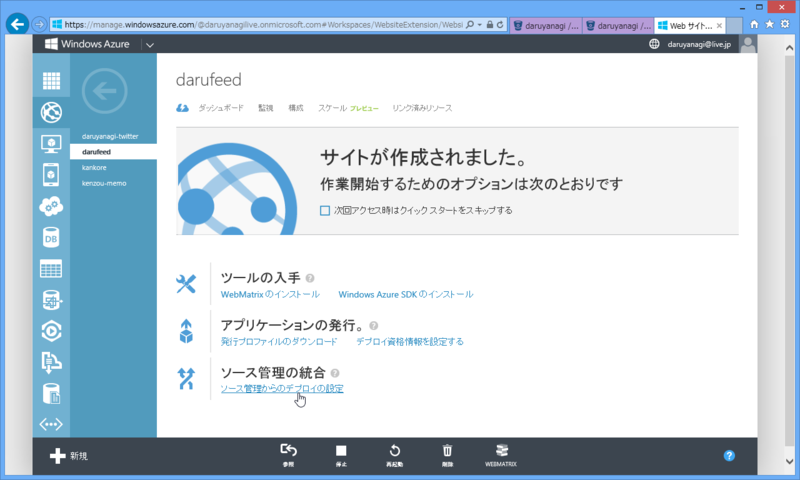The image size is (800, 480).
Task: Click the scrollbar down arrow
Action: 789,462
